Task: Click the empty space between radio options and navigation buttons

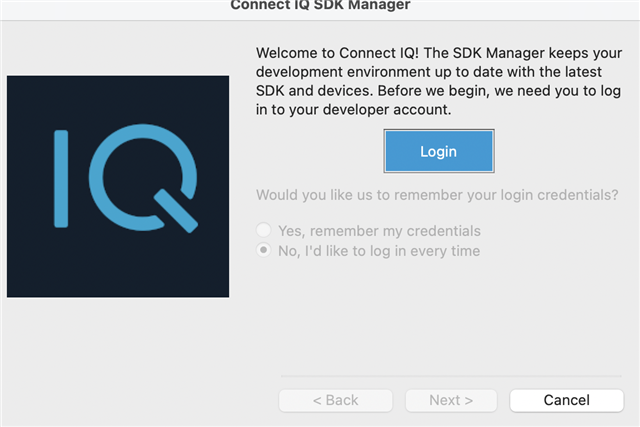Action: [439, 316]
